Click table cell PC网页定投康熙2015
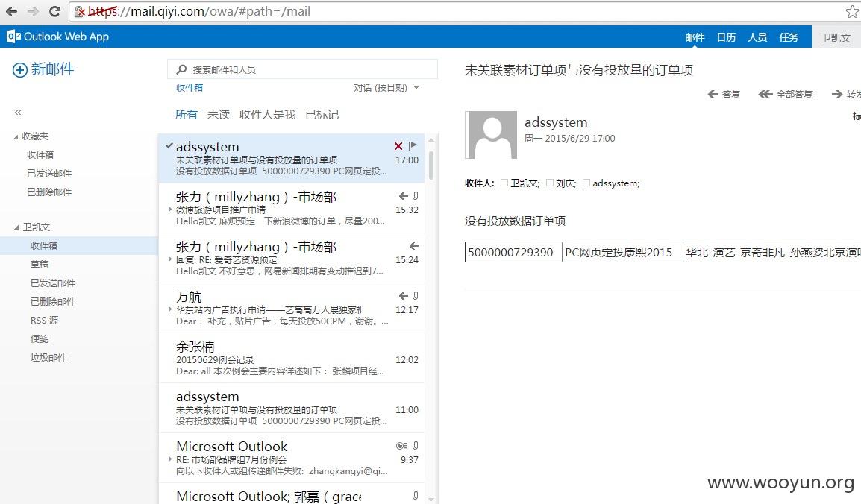This screenshot has height=504, width=861. pos(622,252)
